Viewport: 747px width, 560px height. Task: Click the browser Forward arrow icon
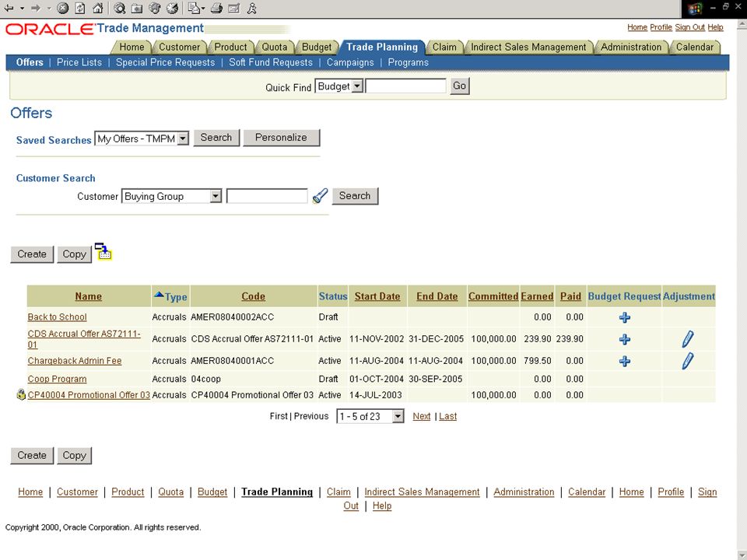35,8
